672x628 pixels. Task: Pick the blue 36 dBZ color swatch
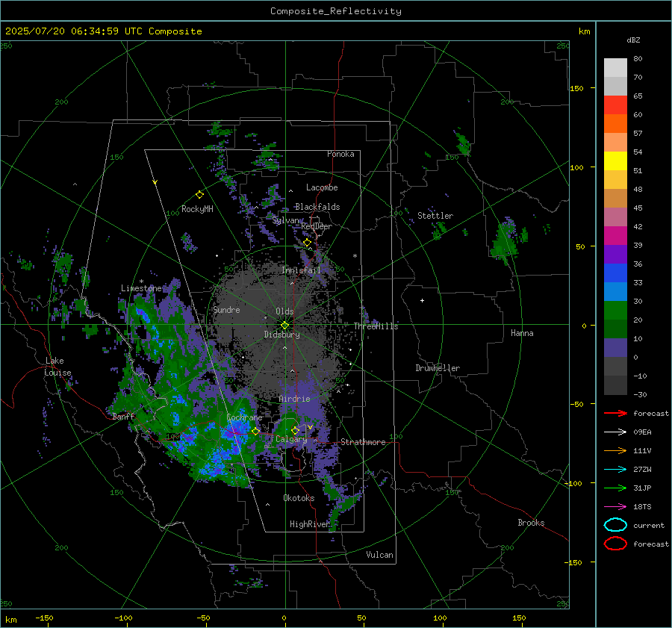coord(615,273)
